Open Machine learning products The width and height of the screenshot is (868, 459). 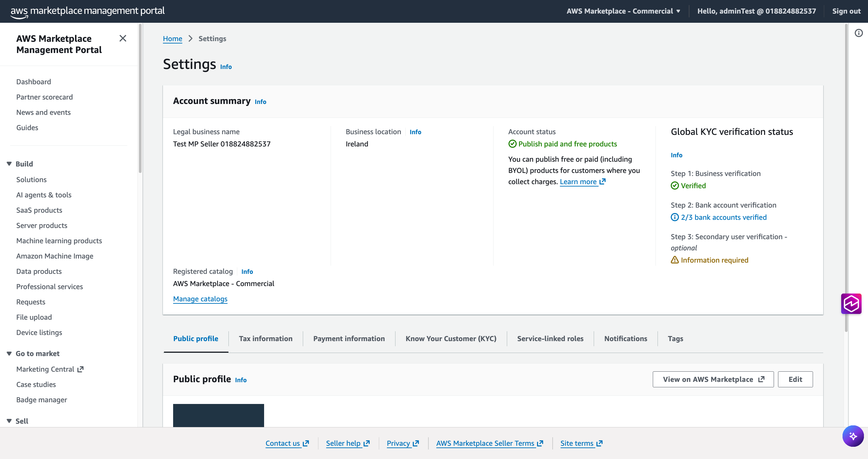tap(59, 241)
